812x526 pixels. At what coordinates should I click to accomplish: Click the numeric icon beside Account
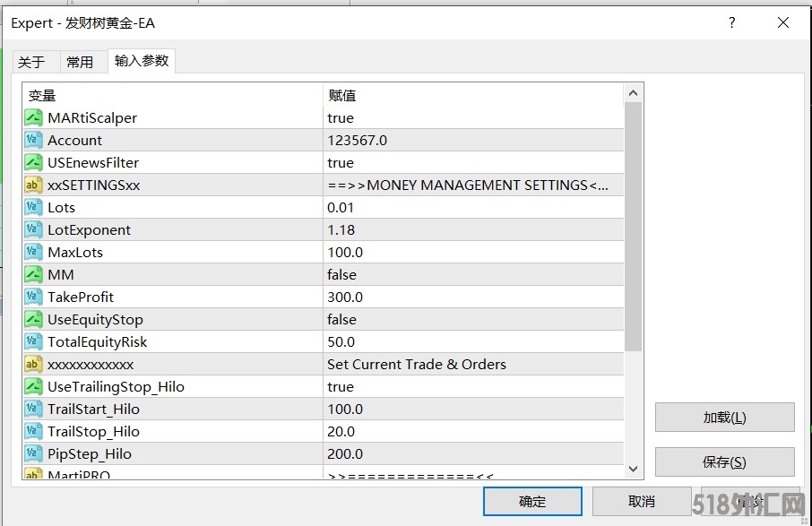click(33, 140)
